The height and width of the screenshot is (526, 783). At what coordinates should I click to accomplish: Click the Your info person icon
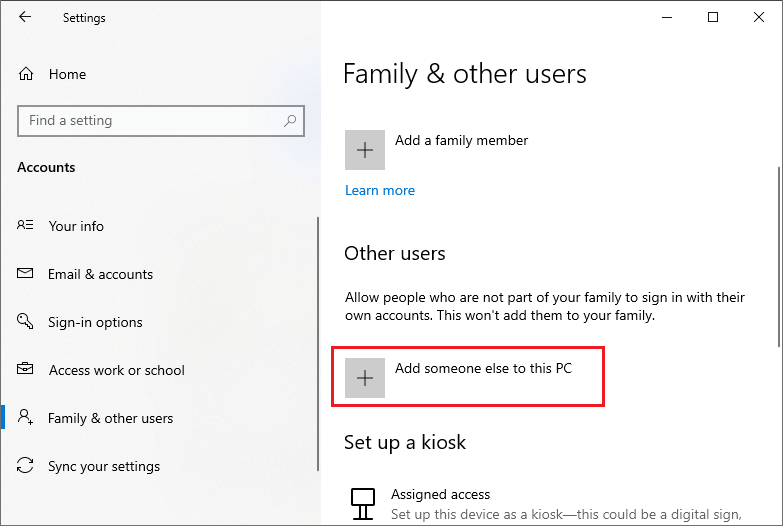25,225
